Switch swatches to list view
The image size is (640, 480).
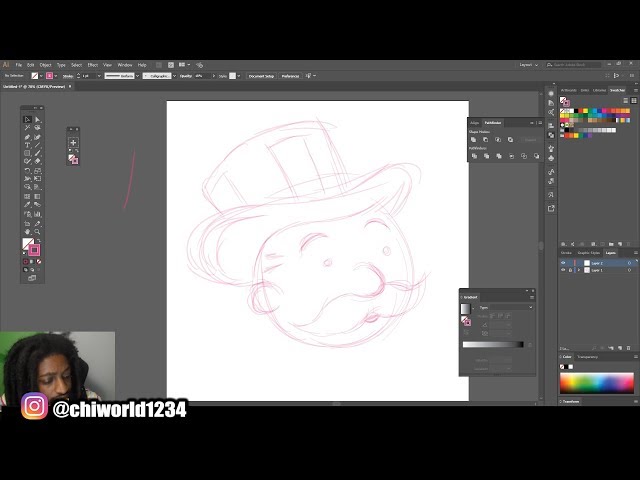(x=626, y=100)
